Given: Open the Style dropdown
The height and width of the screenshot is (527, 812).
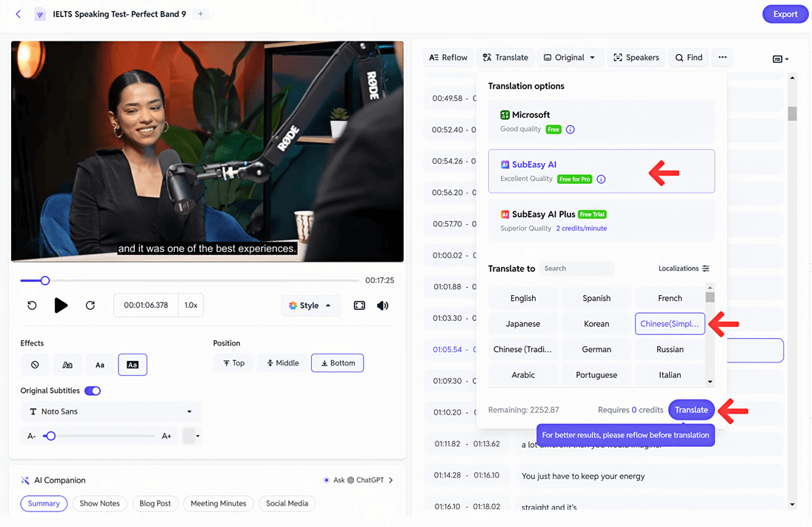Looking at the screenshot, I should point(310,305).
